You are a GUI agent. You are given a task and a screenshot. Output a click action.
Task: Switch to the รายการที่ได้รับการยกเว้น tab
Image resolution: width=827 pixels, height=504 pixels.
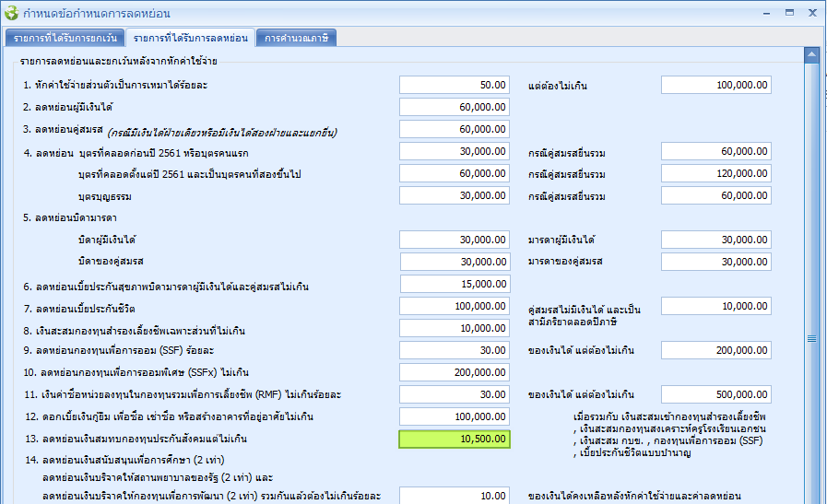tap(64, 38)
